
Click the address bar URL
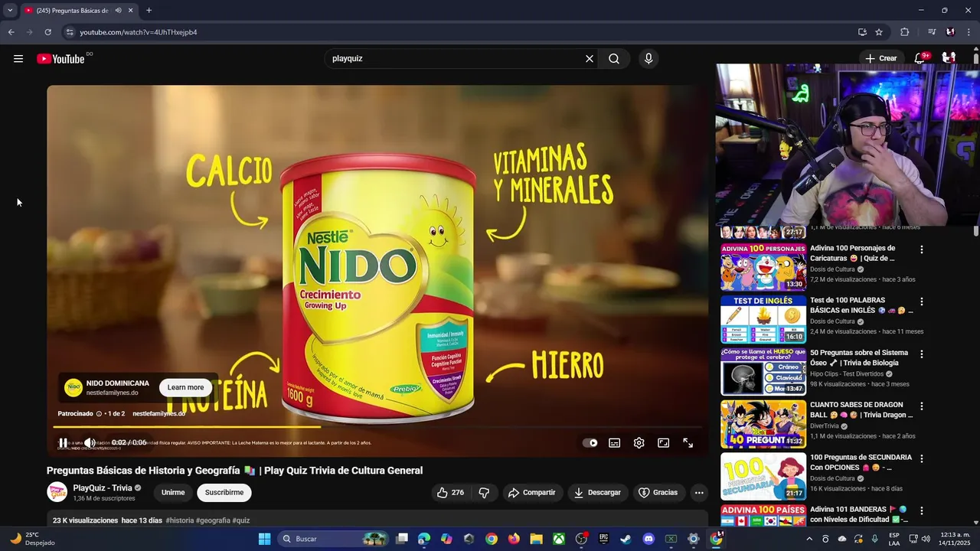tap(139, 32)
